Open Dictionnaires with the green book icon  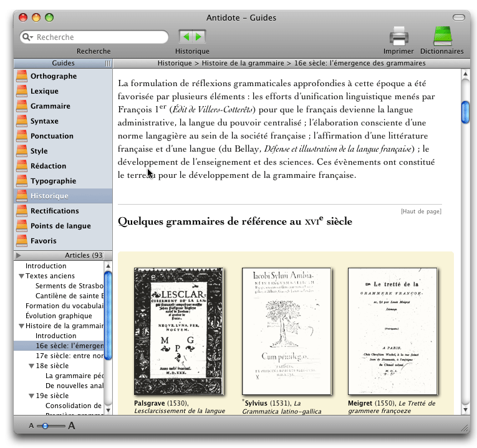click(x=443, y=36)
